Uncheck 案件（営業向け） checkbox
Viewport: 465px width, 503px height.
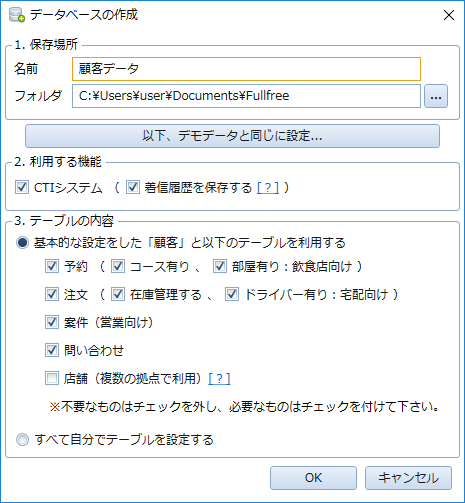pyautogui.click(x=52, y=322)
